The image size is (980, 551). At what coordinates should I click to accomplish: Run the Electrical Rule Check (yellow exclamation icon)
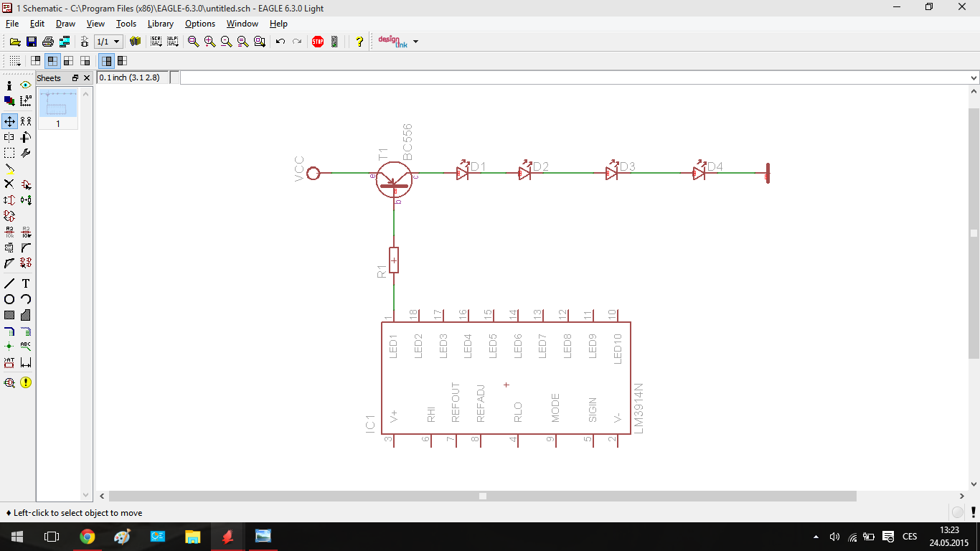click(x=26, y=382)
